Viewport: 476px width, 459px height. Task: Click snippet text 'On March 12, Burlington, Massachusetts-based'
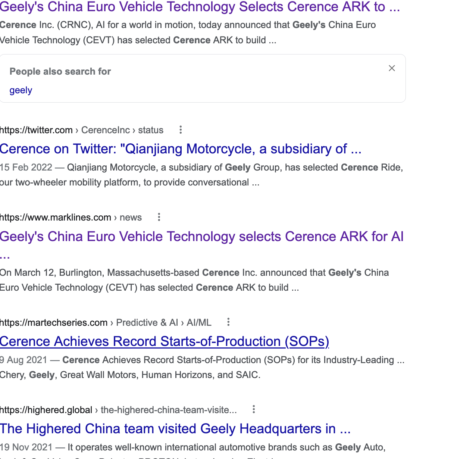pos(100,272)
